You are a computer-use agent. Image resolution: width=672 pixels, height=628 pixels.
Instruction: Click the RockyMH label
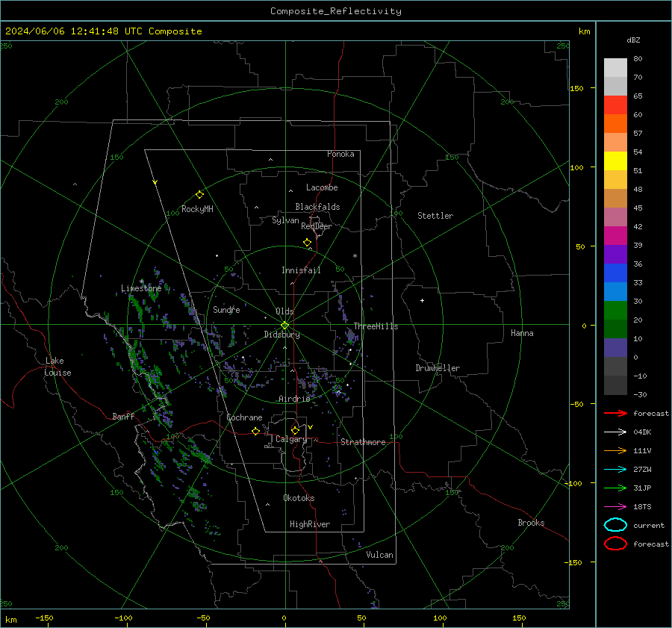point(197,209)
